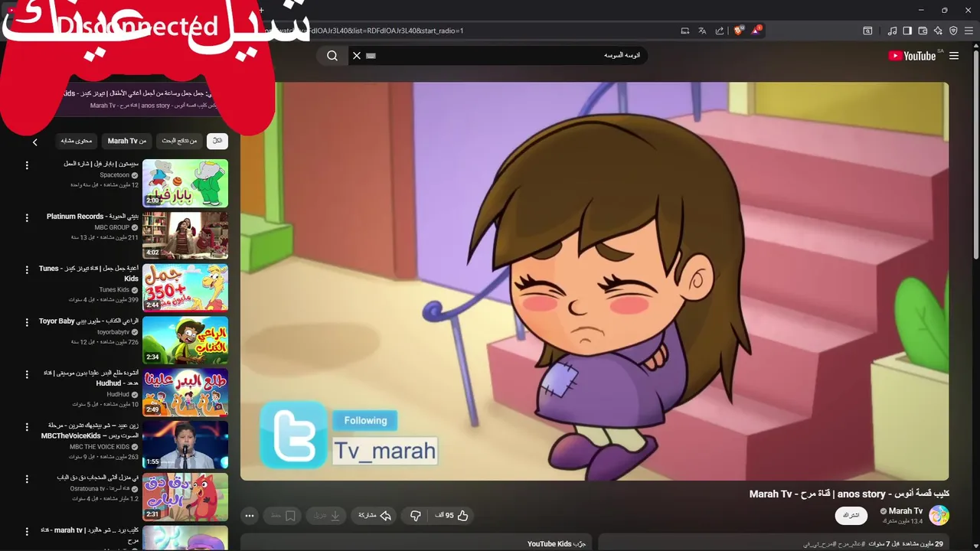Open options menu for Platinum Records video

tap(27, 217)
